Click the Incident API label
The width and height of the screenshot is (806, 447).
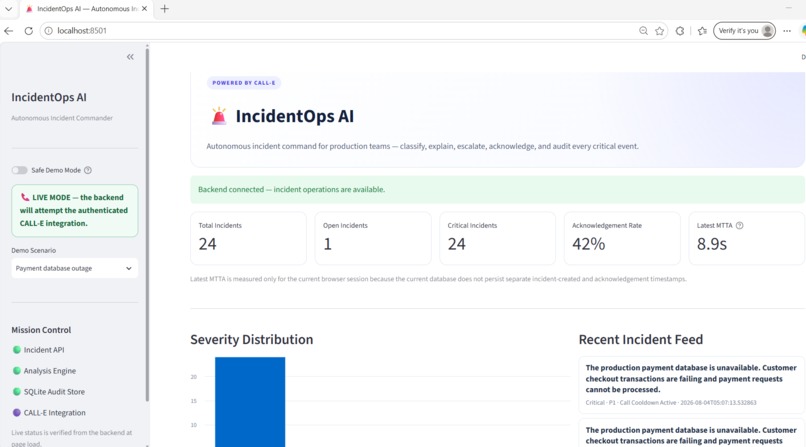click(44, 350)
